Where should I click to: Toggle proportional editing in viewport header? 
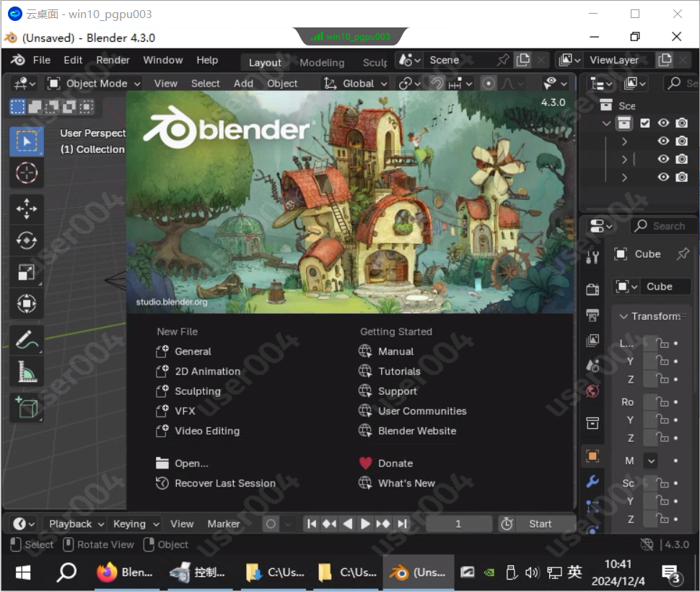click(x=489, y=84)
